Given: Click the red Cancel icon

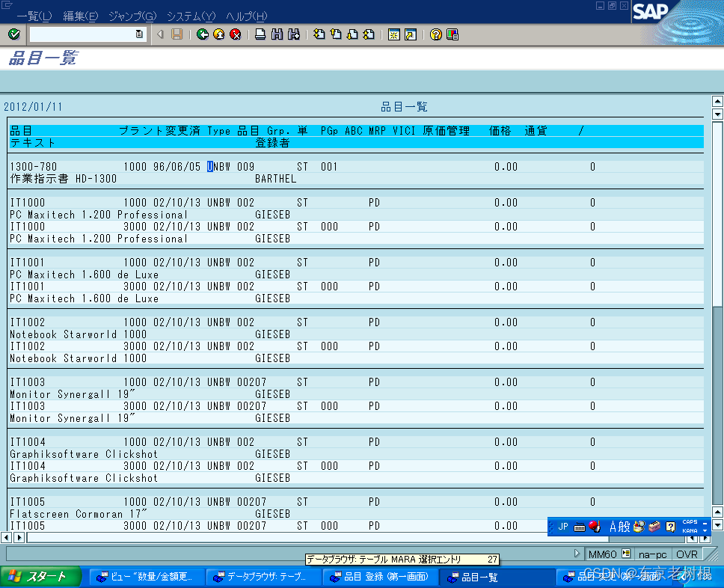Looking at the screenshot, I should point(236,34).
